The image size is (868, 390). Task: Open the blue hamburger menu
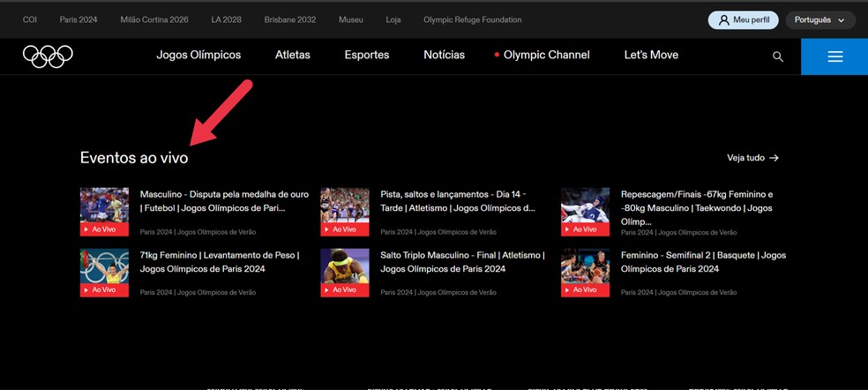(x=834, y=56)
